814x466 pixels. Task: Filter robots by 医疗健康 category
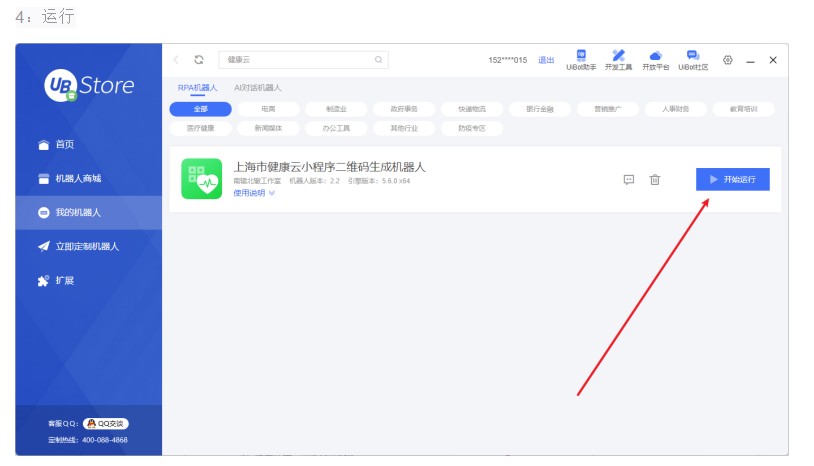(x=201, y=128)
